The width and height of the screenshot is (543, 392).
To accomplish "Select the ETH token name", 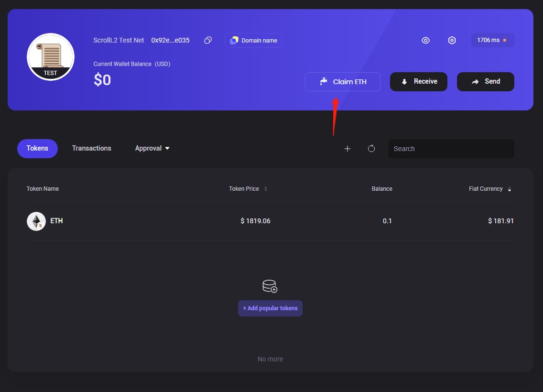I will pyautogui.click(x=56, y=221).
